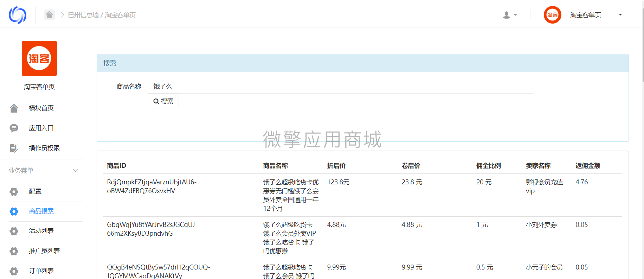644x279 pixels.
Task: Collapse the 业务菜单 section chevron
Action: point(75,171)
